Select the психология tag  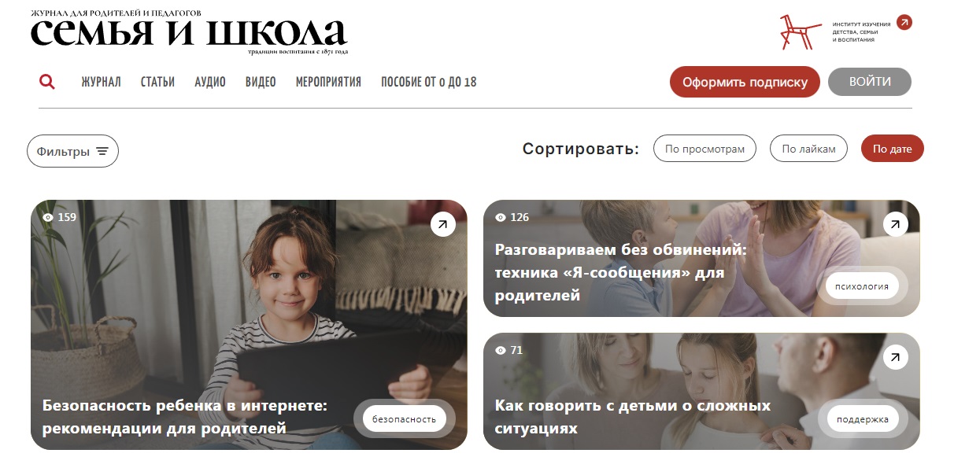[x=862, y=286]
